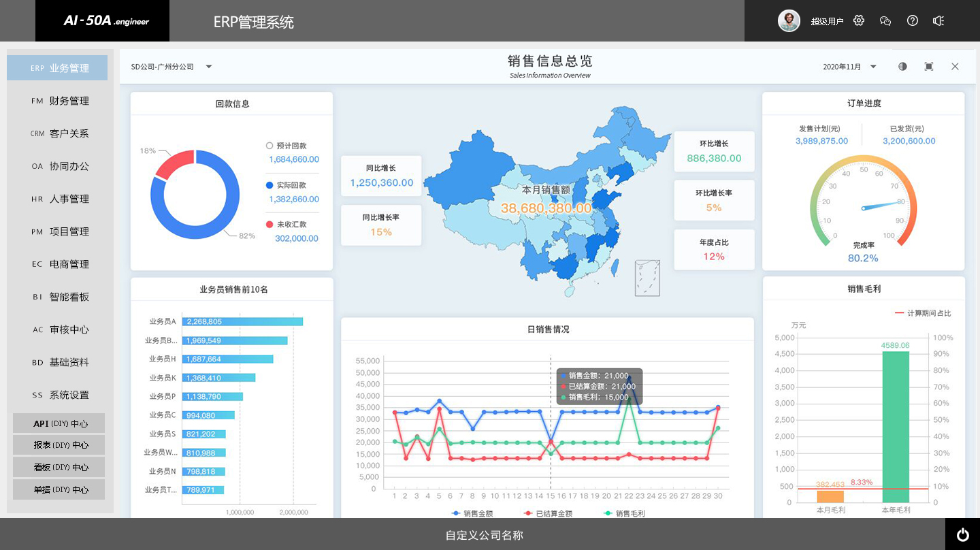Open help via the question mark icon

[912, 20]
